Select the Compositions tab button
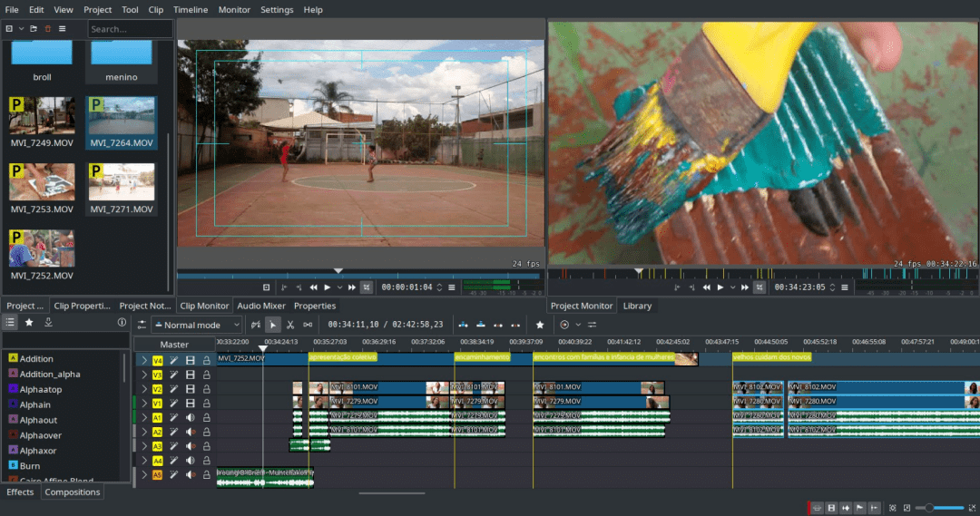Image resolution: width=980 pixels, height=516 pixels. [x=73, y=492]
